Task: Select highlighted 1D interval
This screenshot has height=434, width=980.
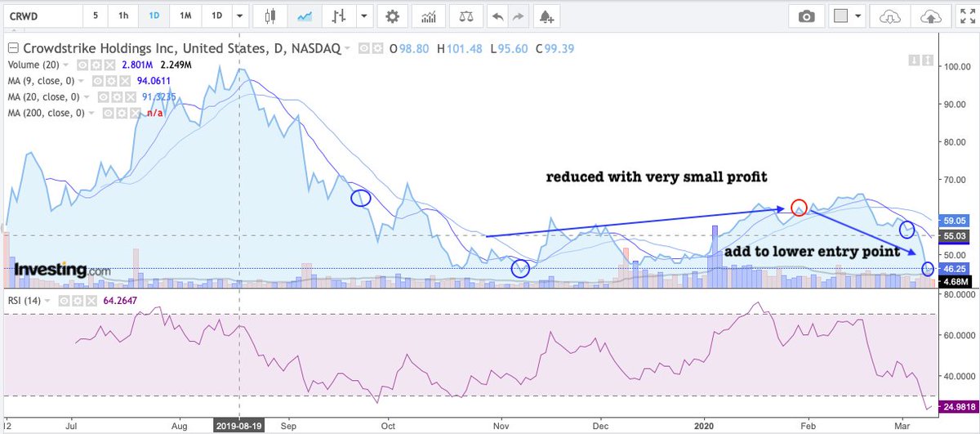Action: coord(154,16)
